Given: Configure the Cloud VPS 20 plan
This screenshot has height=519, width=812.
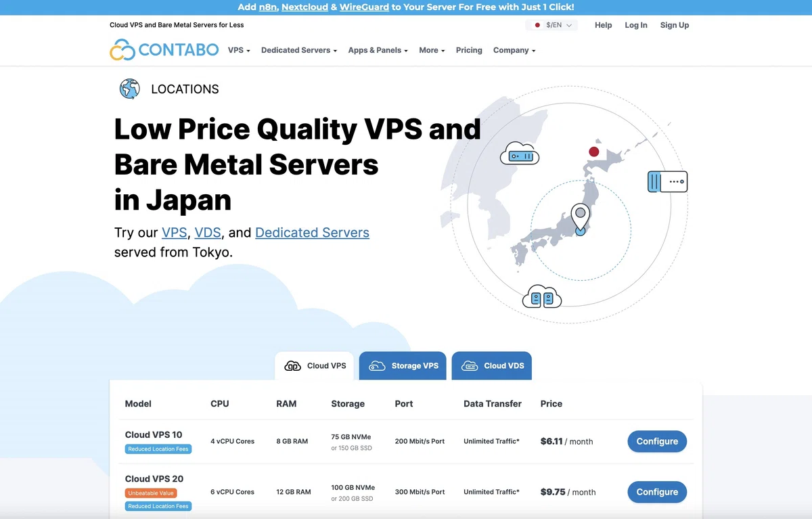Looking at the screenshot, I should point(657,492).
